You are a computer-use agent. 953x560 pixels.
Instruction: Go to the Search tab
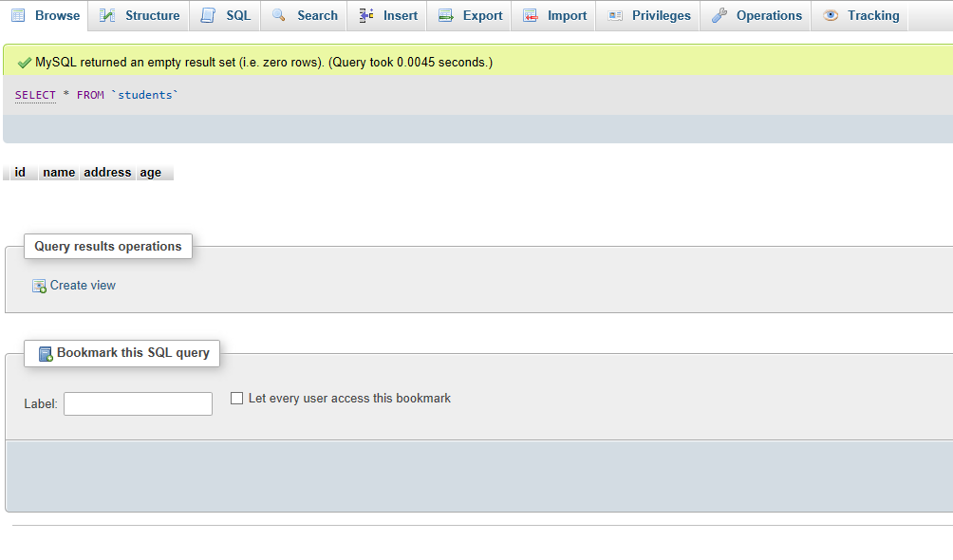tap(304, 15)
